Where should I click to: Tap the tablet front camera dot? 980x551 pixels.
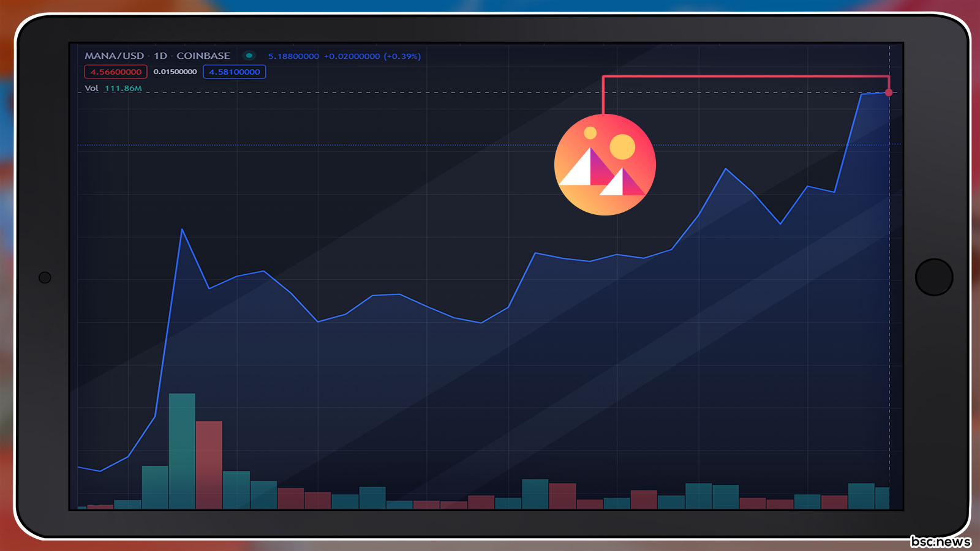[45, 277]
